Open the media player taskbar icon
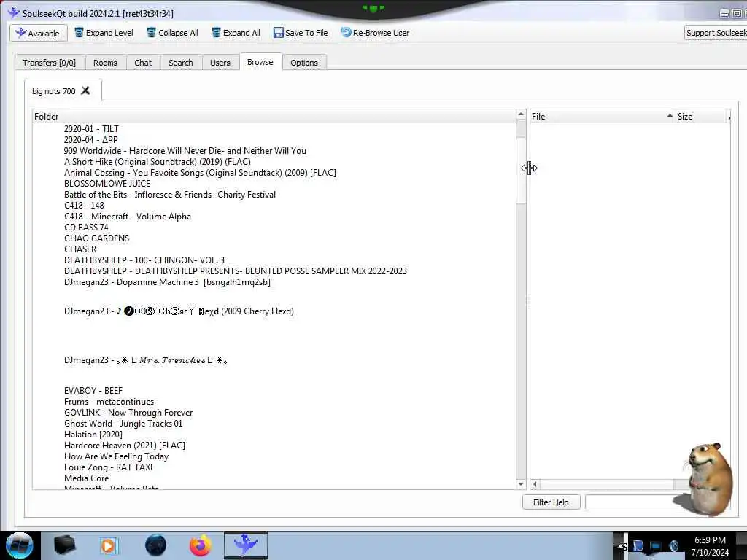Screen dimensions: 747x560 [x=109, y=545]
